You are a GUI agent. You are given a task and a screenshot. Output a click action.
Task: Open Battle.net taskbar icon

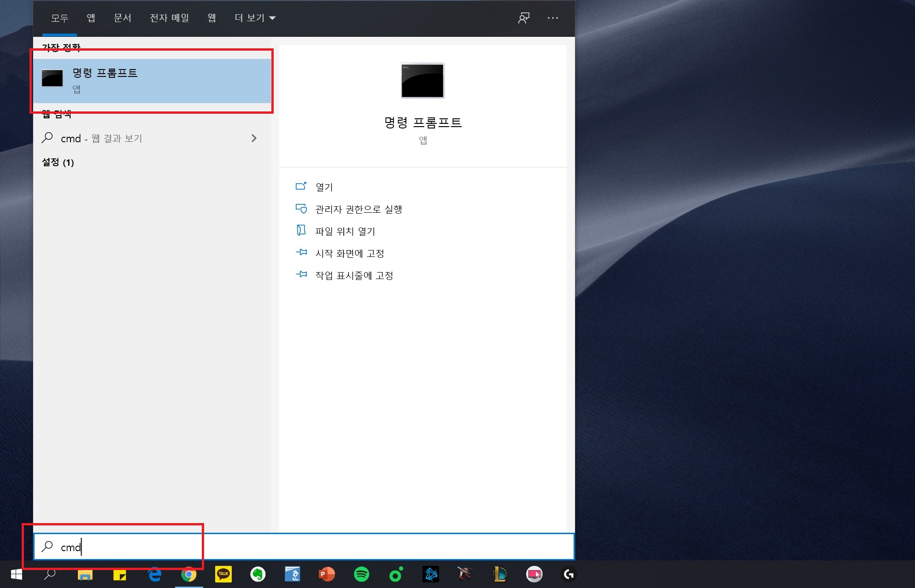coord(431,574)
